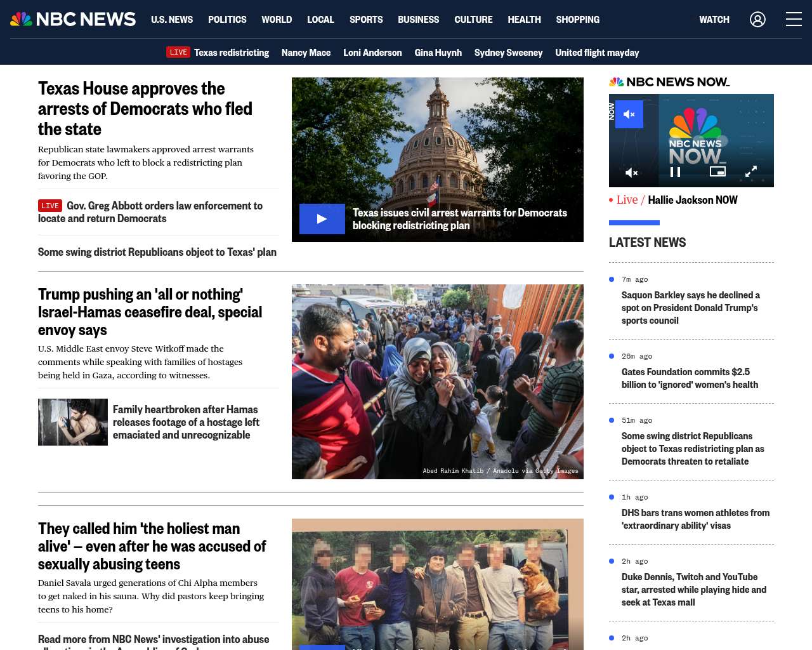Screen dimensions: 812x650
Task: Open the NBC News logo homepage
Action: pos(73,19)
